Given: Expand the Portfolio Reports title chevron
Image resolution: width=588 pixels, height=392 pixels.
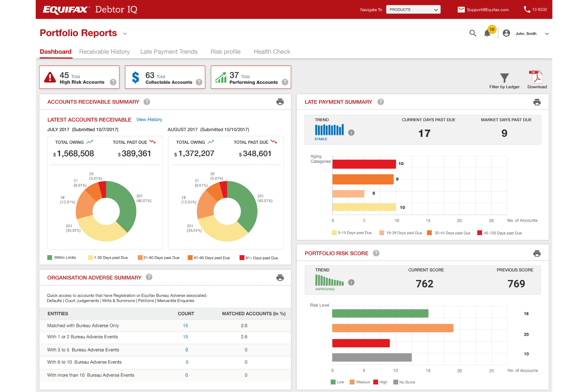Looking at the screenshot, I should [x=125, y=34].
